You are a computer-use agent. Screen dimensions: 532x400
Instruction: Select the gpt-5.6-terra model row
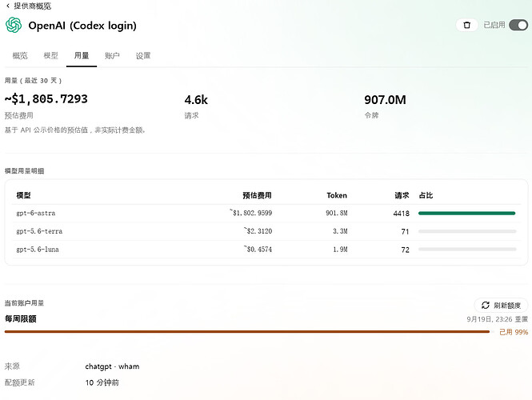266,231
